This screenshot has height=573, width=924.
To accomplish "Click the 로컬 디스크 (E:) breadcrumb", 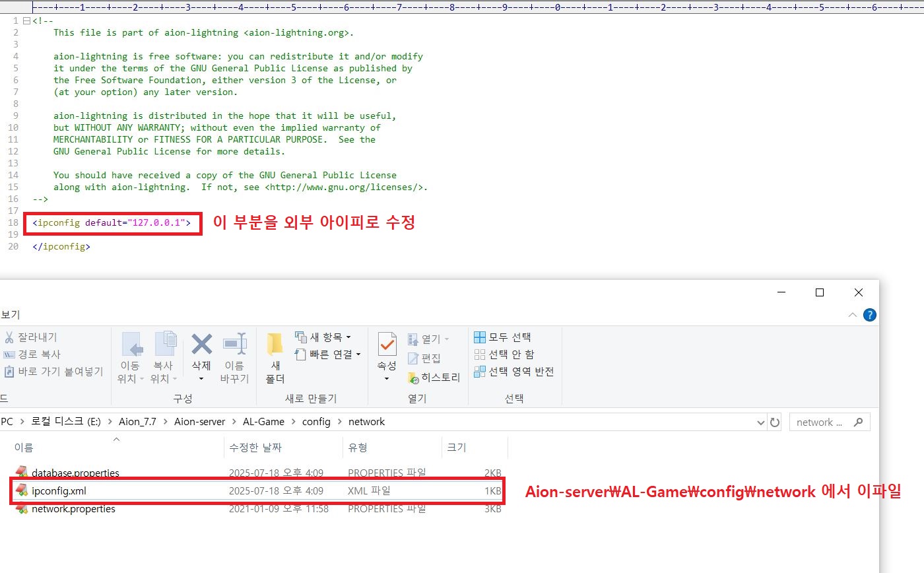I will pyautogui.click(x=65, y=422).
